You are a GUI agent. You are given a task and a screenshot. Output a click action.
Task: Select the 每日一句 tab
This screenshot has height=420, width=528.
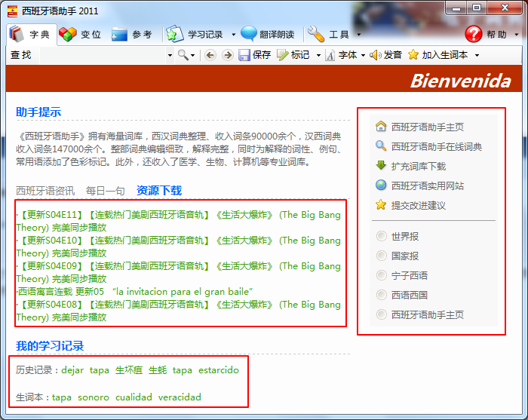(x=106, y=191)
